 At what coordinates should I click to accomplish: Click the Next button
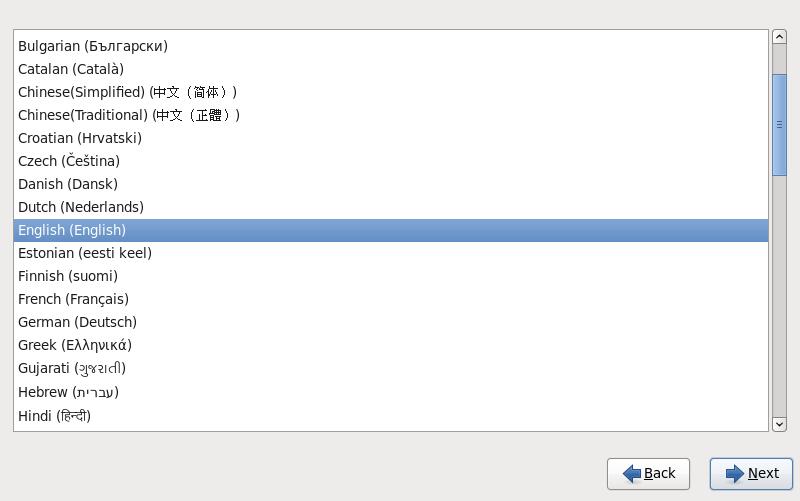coord(751,474)
